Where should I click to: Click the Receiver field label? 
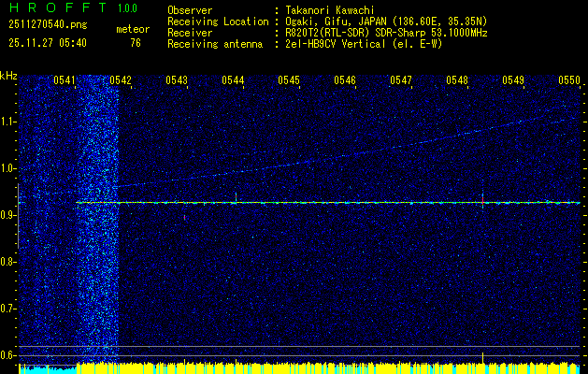point(190,33)
